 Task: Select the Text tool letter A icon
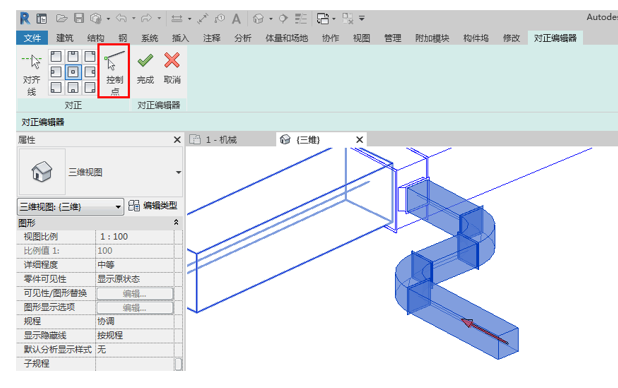coord(236,19)
